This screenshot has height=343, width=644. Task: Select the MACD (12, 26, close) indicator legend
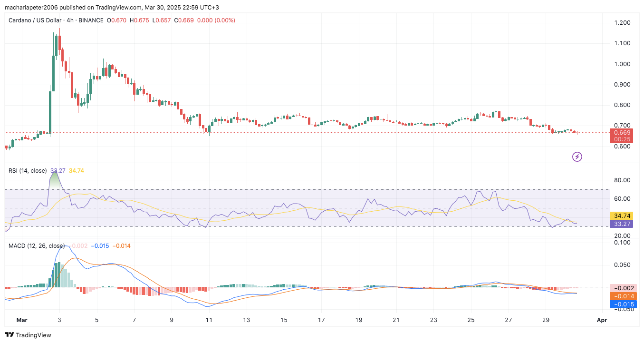37,246
